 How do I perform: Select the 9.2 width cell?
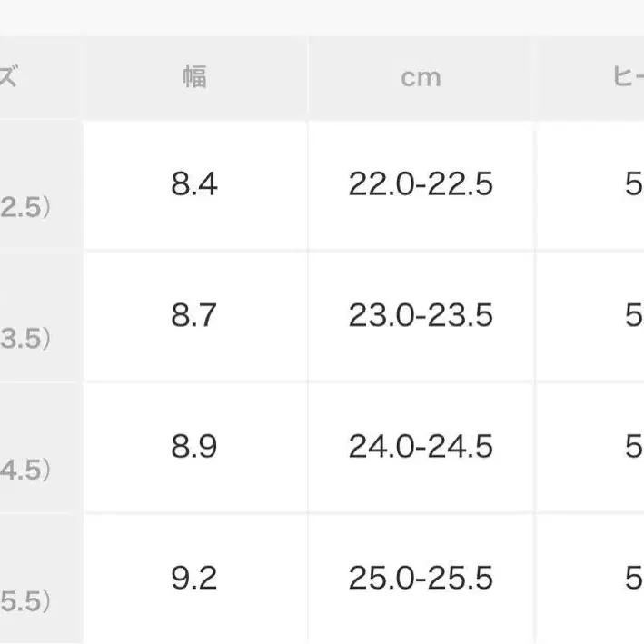point(194,578)
